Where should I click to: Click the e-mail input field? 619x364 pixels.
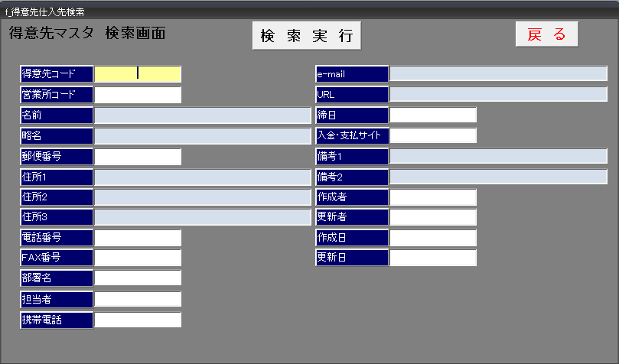coord(498,73)
